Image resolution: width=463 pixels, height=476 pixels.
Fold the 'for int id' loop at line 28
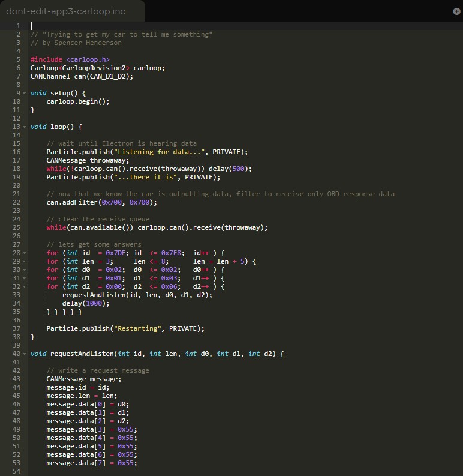[x=24, y=253]
